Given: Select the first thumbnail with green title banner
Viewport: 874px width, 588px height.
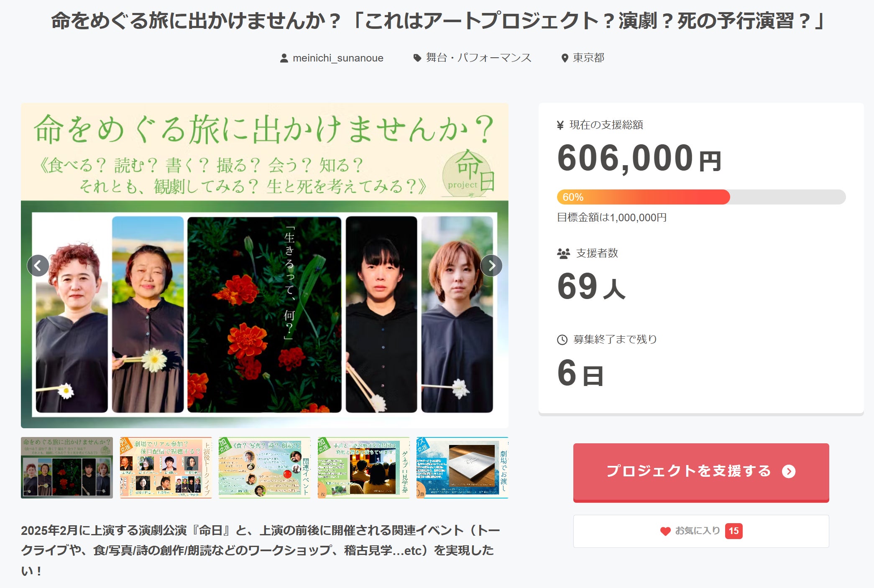Looking at the screenshot, I should pyautogui.click(x=67, y=468).
